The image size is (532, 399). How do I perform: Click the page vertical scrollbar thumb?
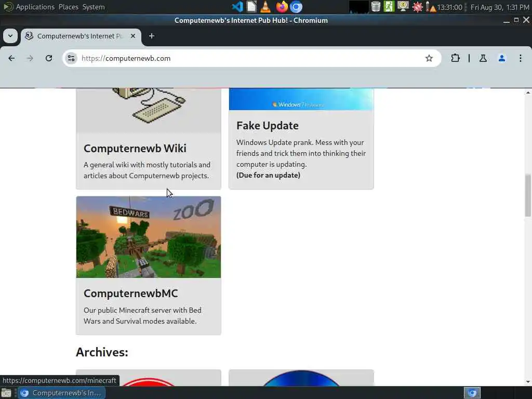pyautogui.click(x=528, y=195)
